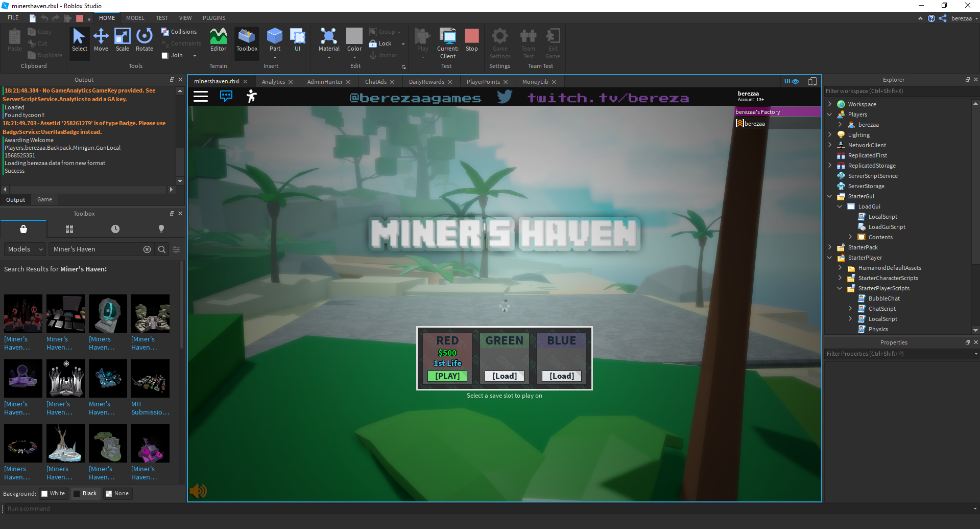Click the Explorer vertical scrollbar

975,217
